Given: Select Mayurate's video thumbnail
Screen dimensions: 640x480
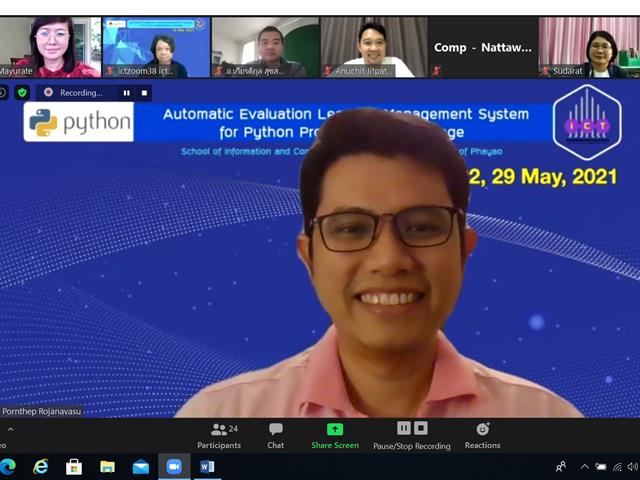Looking at the screenshot, I should 50,47.
